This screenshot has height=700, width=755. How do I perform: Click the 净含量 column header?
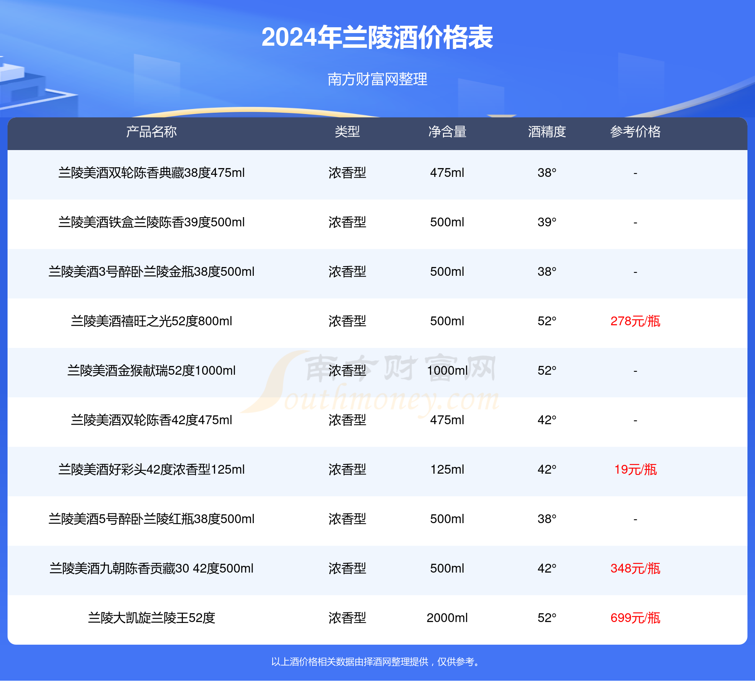click(x=447, y=132)
